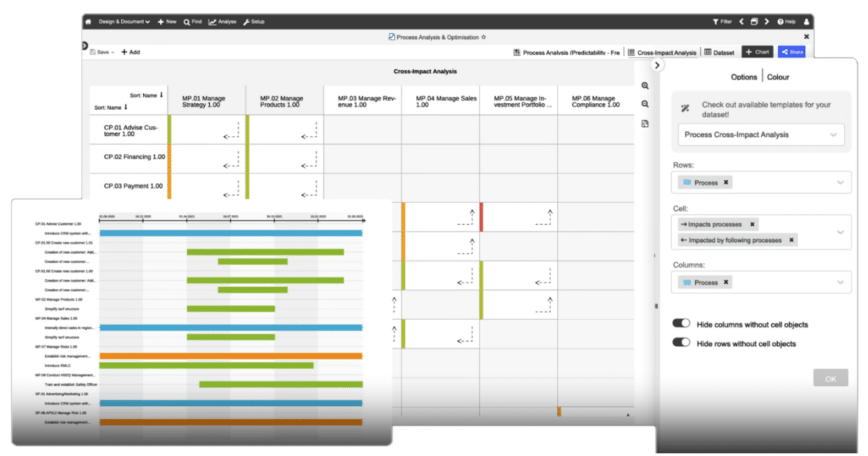Viewport: 868px width, 456px height.
Task: Open Help from the top bar
Action: click(786, 22)
